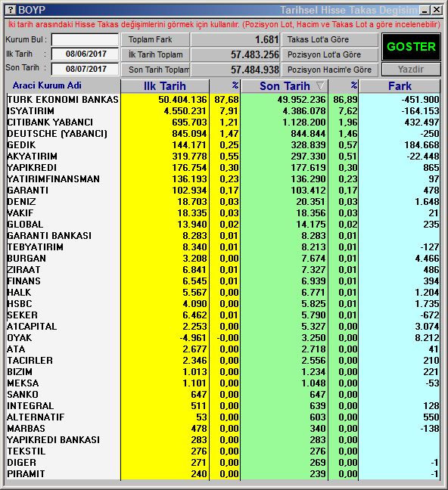Sort by Fark column header
Screen dimensions: 448x490
tap(400, 86)
